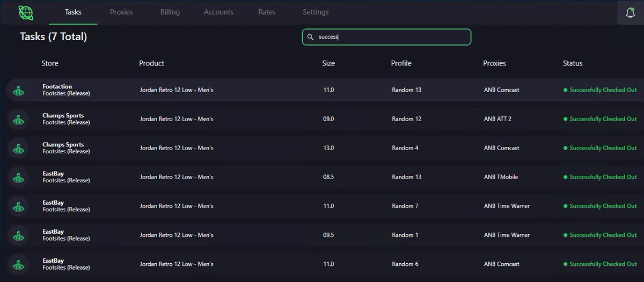Click product name in the ANB TMobile row
The width and height of the screenshot is (644, 282).
177,177
